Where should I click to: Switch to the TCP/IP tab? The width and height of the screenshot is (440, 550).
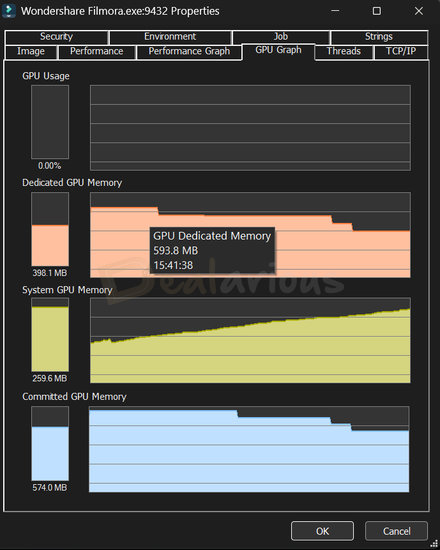pos(401,52)
